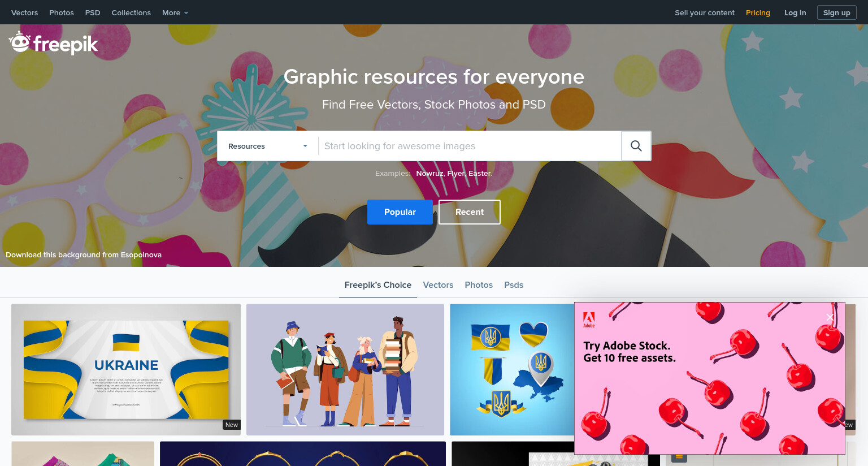Click the Nowruz example search term

tap(429, 174)
